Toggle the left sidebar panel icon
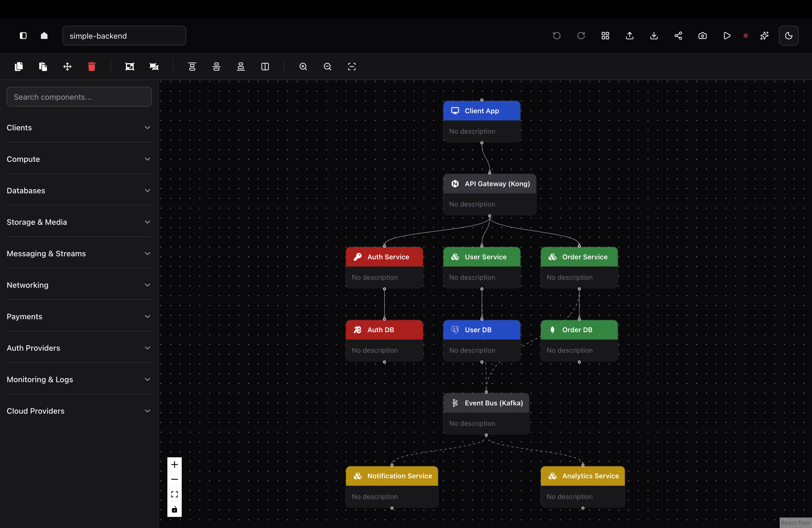The width and height of the screenshot is (812, 528). coord(23,36)
